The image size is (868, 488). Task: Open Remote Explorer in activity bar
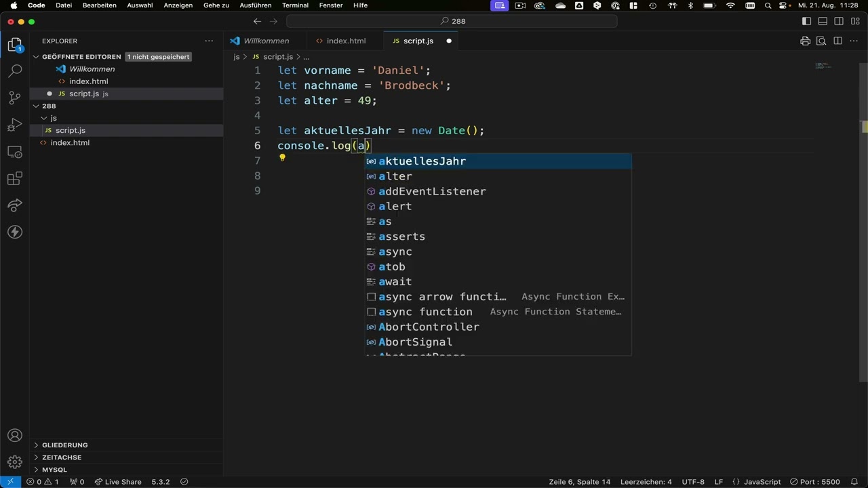pyautogui.click(x=15, y=152)
